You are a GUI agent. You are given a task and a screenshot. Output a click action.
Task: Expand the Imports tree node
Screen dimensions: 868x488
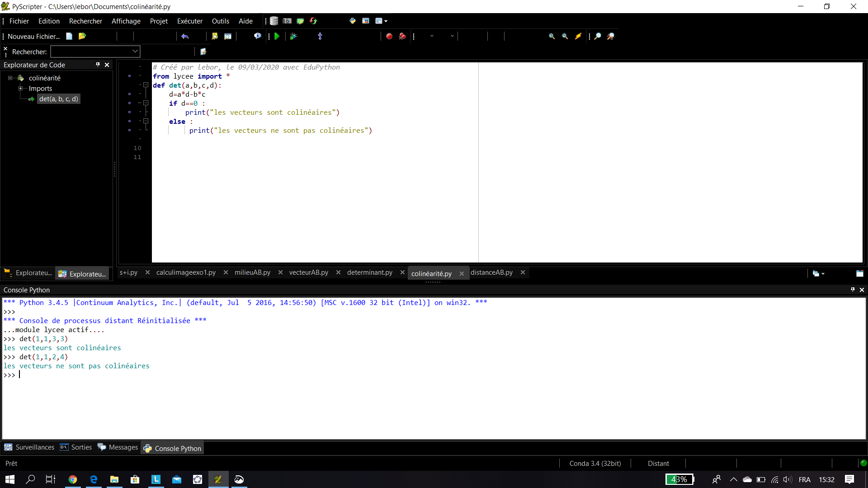click(20, 89)
